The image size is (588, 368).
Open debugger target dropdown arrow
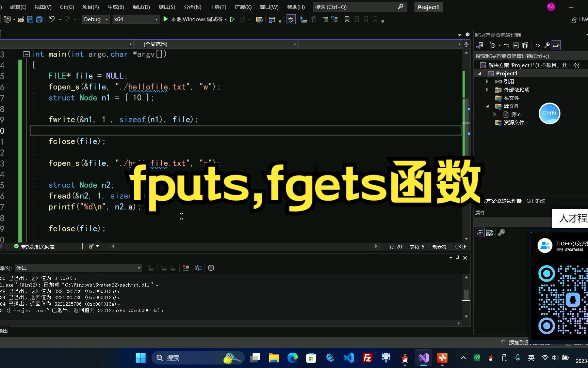pyautogui.click(x=225, y=19)
